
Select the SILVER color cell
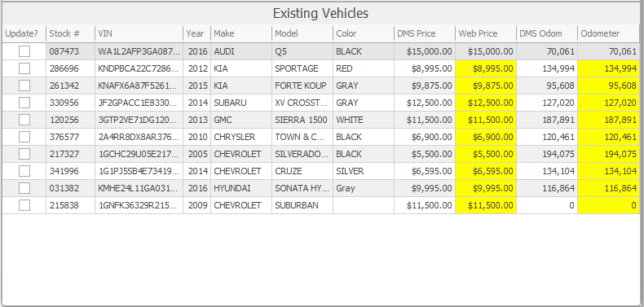[x=364, y=171]
